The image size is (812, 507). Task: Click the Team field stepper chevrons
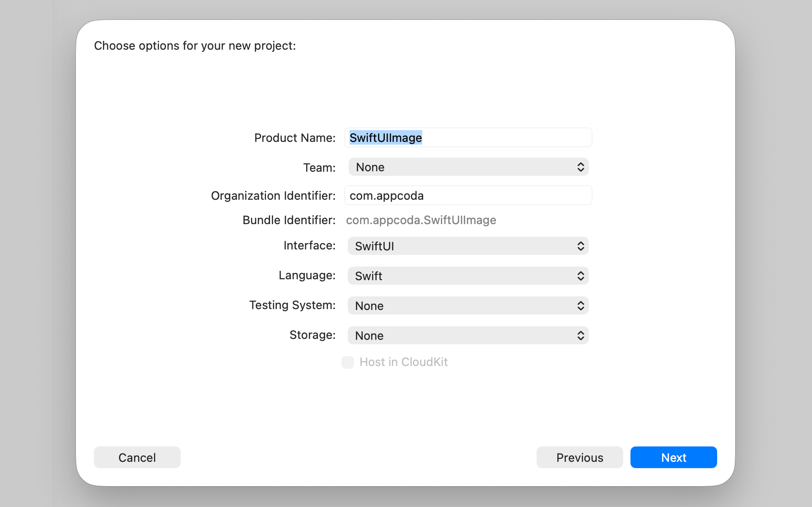tap(581, 167)
